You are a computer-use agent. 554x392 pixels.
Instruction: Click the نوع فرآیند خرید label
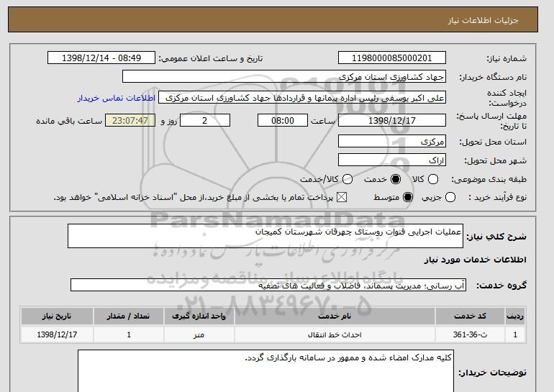click(x=497, y=197)
